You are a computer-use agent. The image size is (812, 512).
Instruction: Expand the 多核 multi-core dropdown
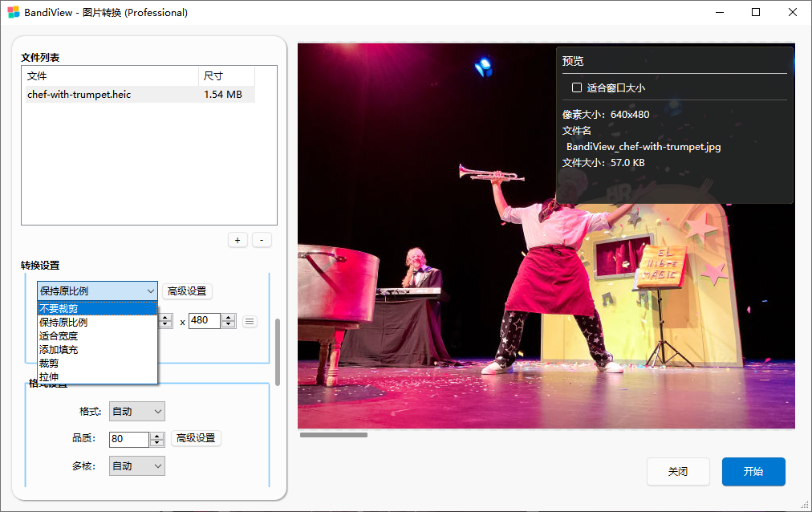(137, 465)
